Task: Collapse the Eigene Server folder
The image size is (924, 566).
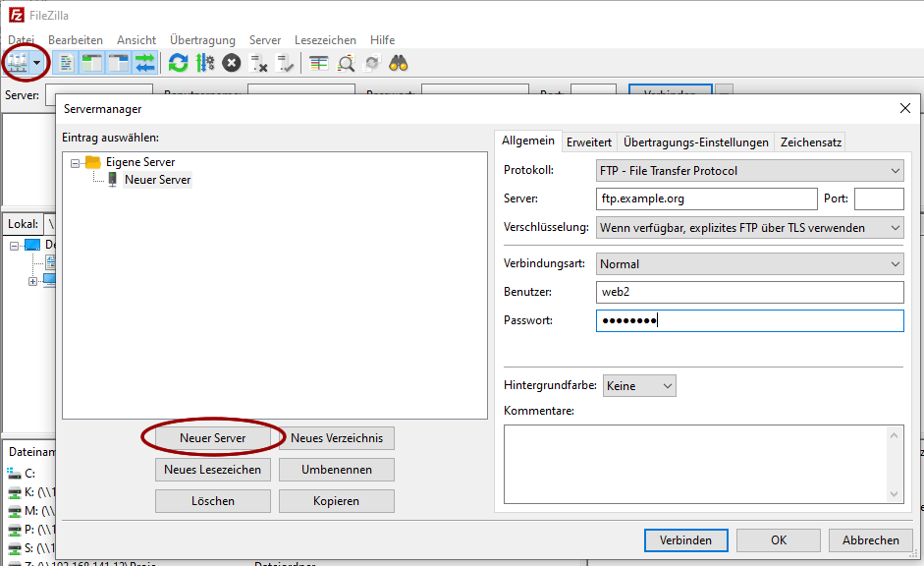Action: coord(75,163)
